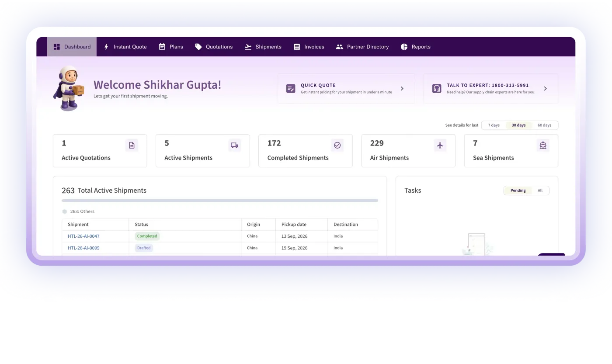Click Talk to Expert phone number title

click(488, 86)
